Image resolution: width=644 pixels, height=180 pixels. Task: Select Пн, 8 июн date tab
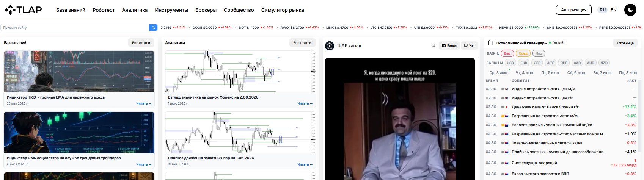pos(628,72)
